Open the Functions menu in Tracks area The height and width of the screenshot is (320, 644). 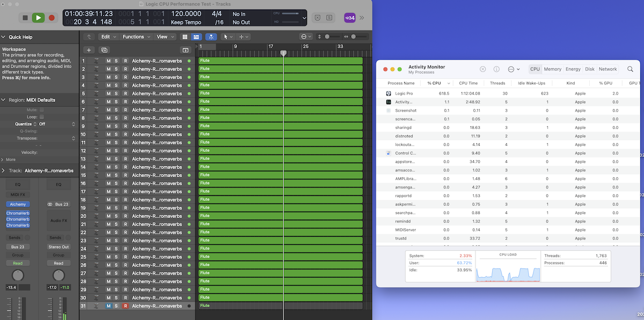136,37
